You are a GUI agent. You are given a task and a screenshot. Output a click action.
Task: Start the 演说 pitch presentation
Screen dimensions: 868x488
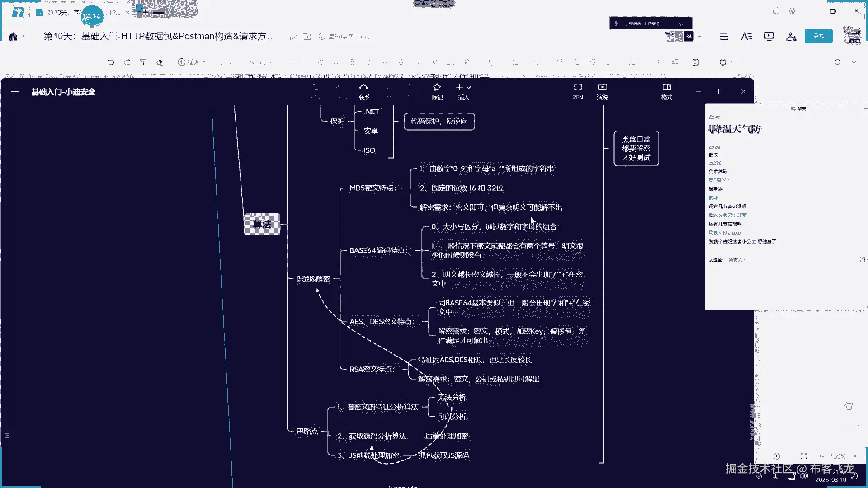(602, 91)
